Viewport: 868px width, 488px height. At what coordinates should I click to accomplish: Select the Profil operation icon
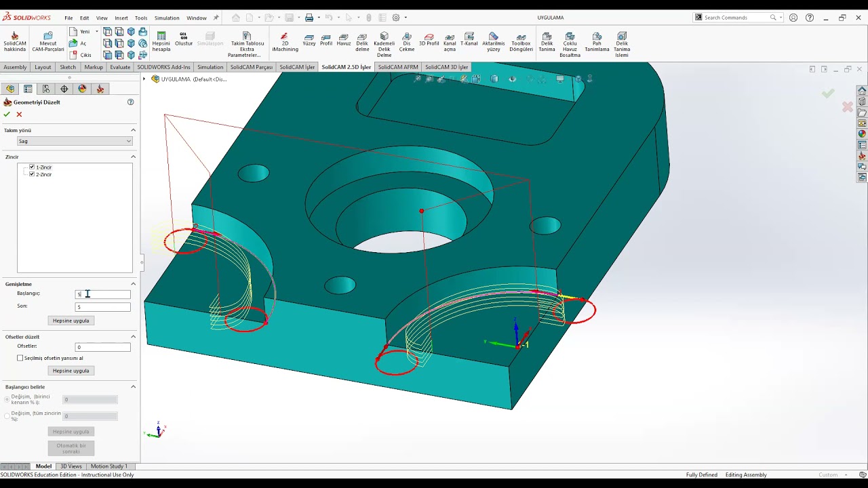(326, 40)
